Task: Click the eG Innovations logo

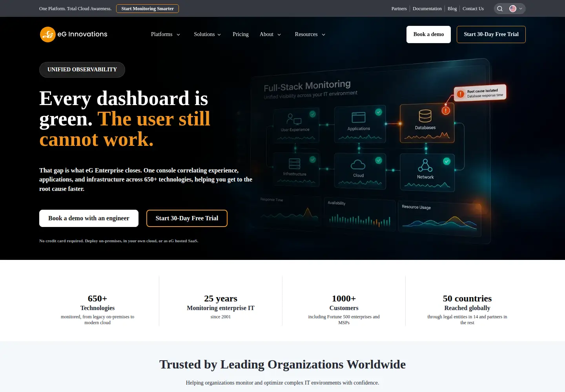Action: point(73,34)
